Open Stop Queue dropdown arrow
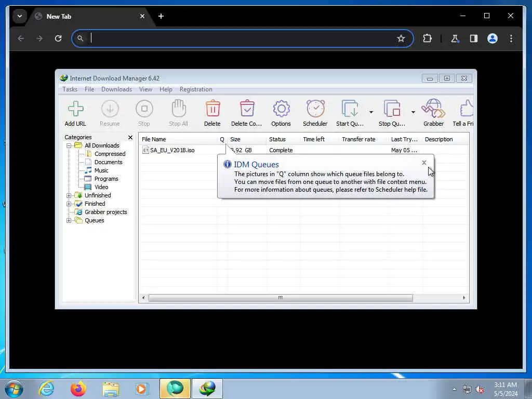Viewport: 532px width, 399px height. pyautogui.click(x=413, y=112)
